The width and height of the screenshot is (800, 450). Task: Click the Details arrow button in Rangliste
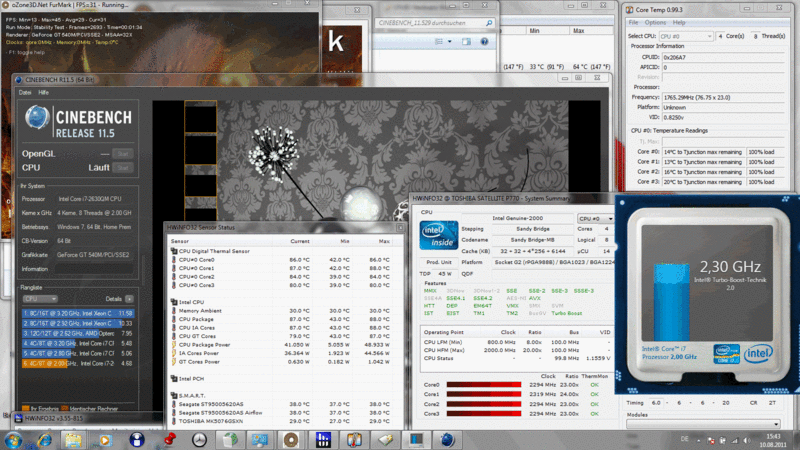coord(129,299)
